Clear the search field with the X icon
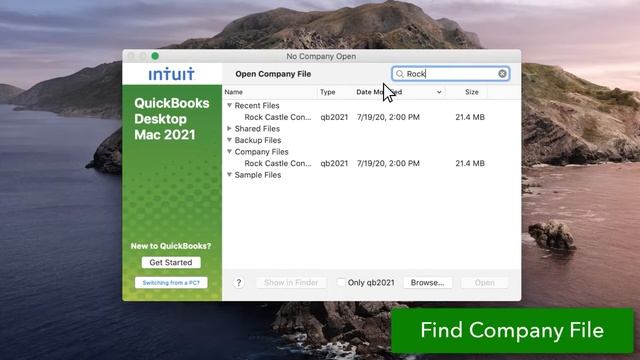The height and width of the screenshot is (360, 640). [x=502, y=73]
